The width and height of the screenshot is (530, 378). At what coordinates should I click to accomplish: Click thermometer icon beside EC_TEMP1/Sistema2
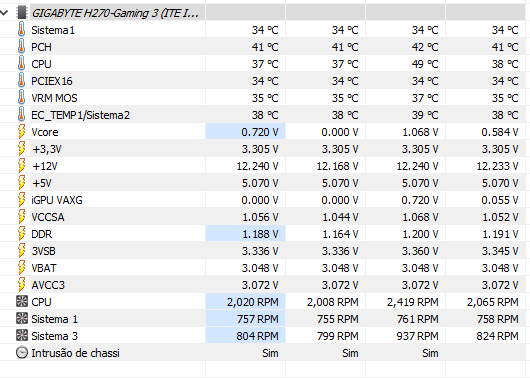(21, 115)
